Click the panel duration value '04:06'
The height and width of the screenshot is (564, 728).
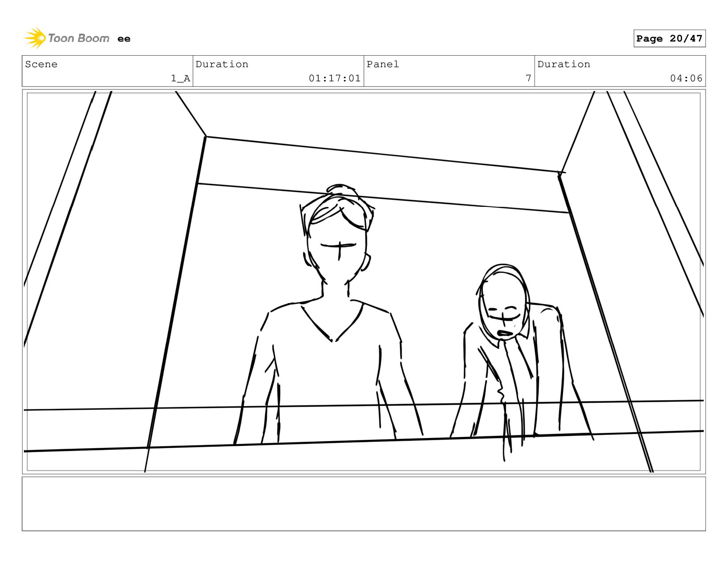click(x=686, y=78)
